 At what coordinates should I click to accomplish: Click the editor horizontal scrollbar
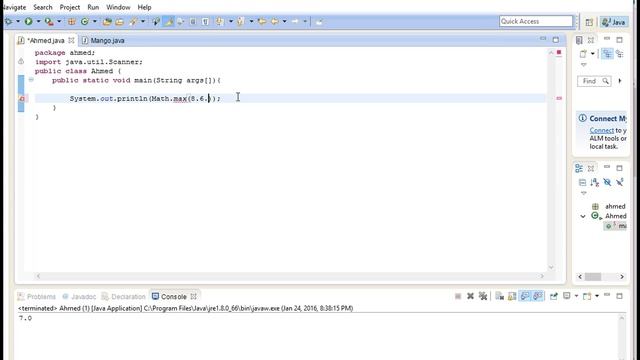point(290,276)
